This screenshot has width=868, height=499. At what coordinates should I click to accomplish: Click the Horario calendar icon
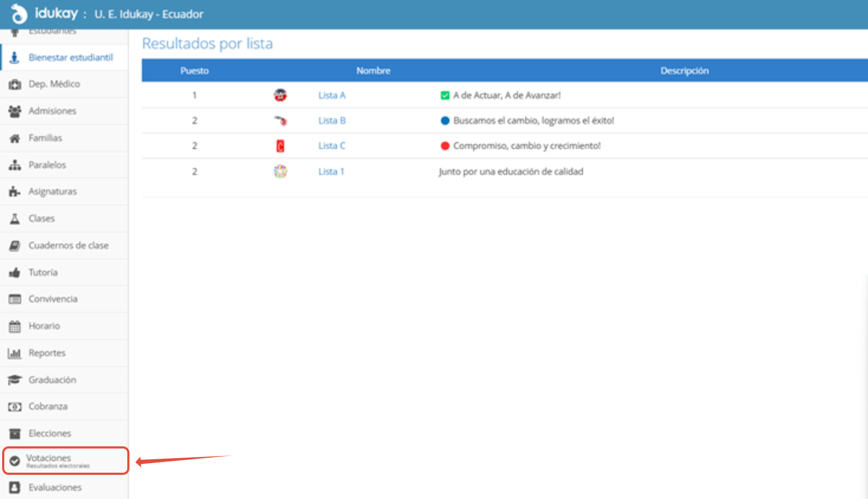pyautogui.click(x=15, y=326)
